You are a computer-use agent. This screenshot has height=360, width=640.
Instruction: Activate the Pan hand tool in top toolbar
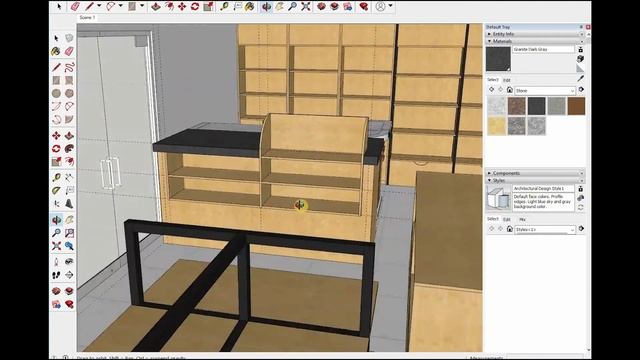[x=279, y=6]
